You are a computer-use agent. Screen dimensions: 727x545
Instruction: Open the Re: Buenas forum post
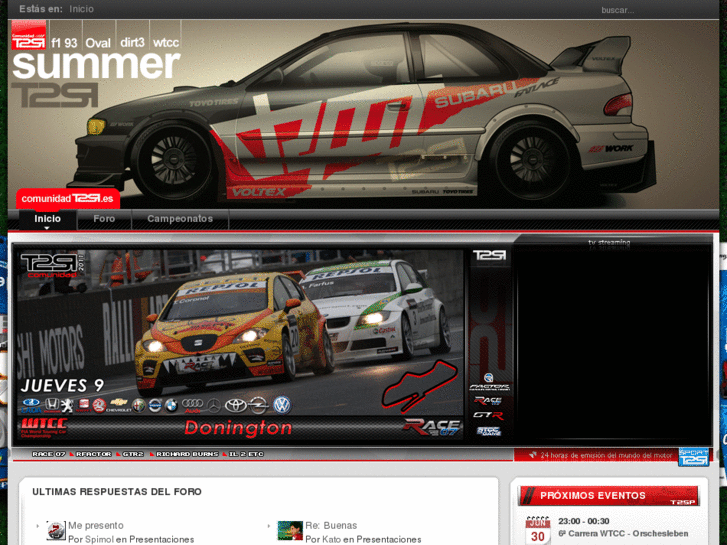331,526
